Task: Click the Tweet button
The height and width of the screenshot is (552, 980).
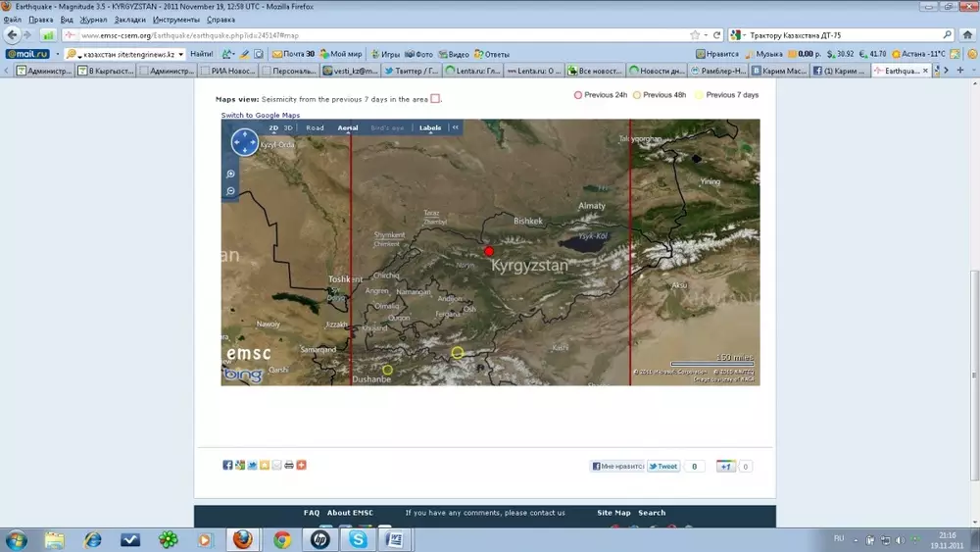Action: (663, 467)
